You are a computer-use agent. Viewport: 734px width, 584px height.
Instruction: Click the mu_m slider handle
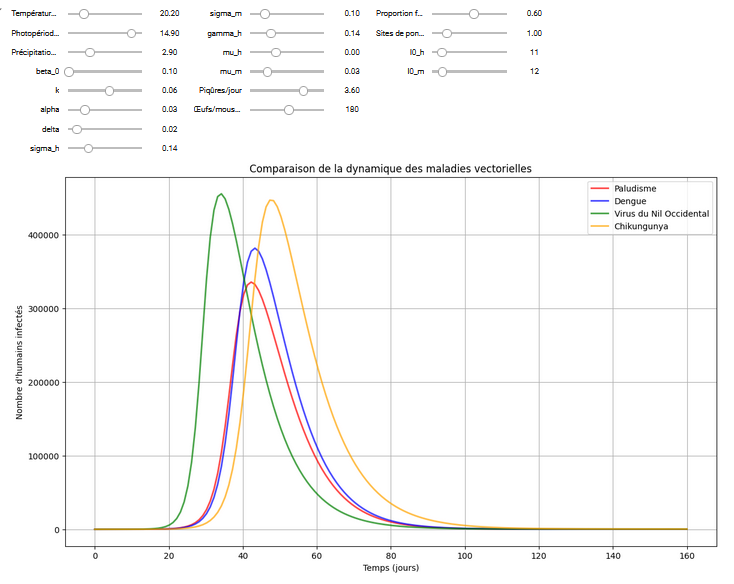267,71
